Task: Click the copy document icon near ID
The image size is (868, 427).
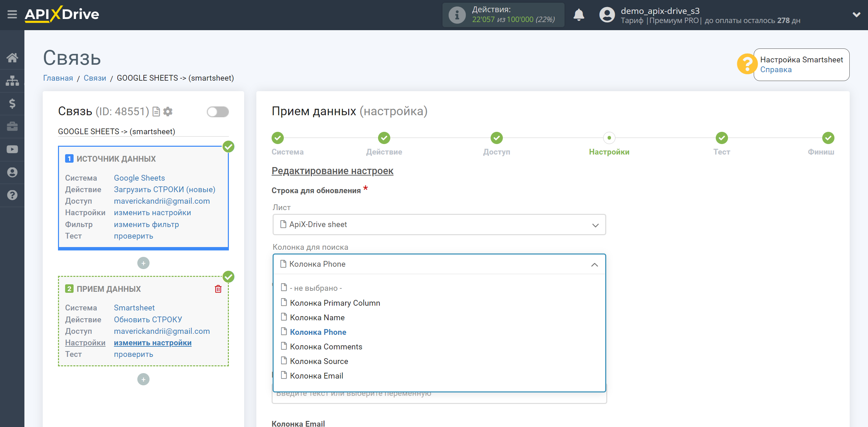Action: coord(156,111)
